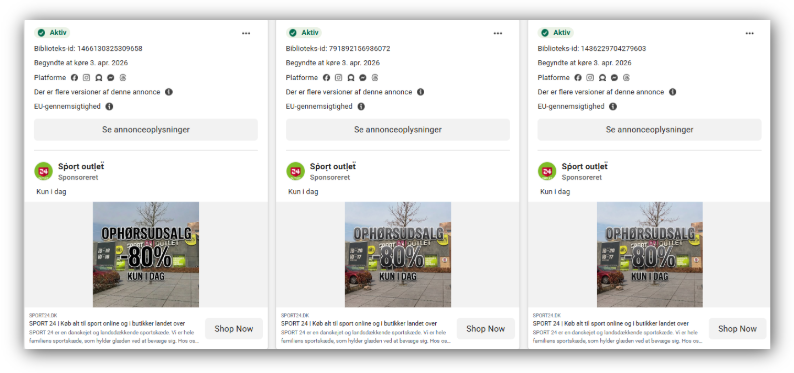The image size is (794, 373).
Task: Open EU-gennemsigtighed info icon in right card
Action: tap(613, 107)
